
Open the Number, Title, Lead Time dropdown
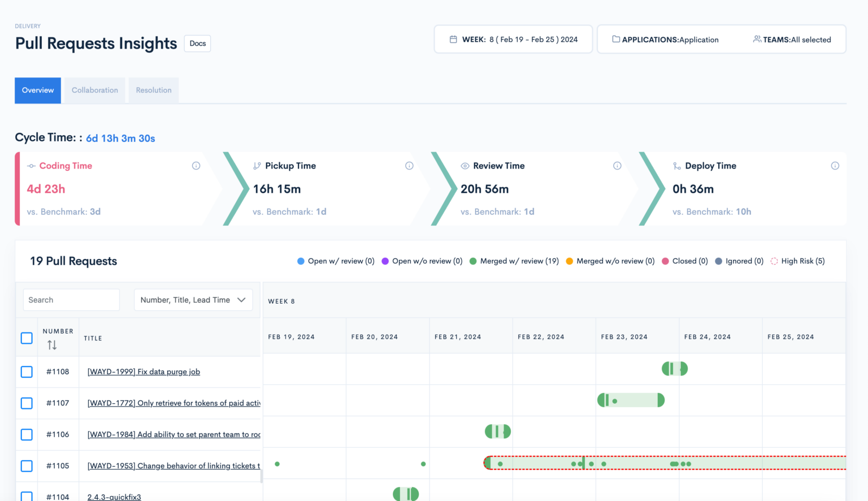pyautogui.click(x=193, y=300)
